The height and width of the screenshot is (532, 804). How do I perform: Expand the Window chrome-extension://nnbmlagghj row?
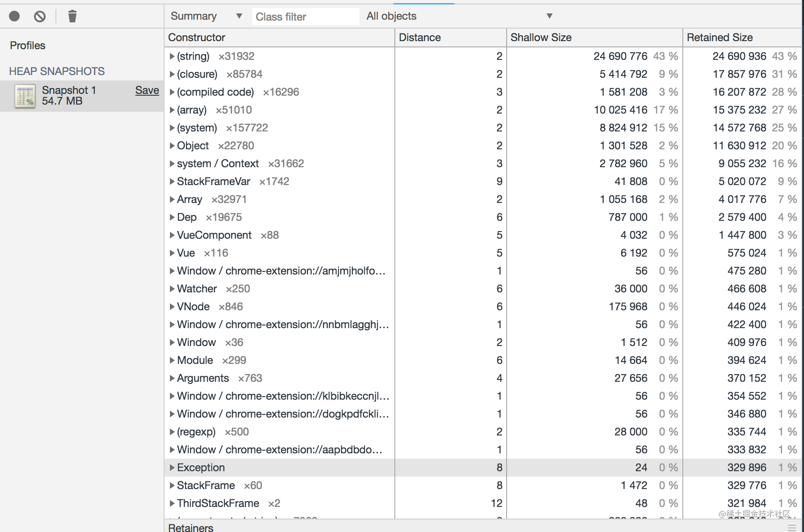[x=172, y=325]
